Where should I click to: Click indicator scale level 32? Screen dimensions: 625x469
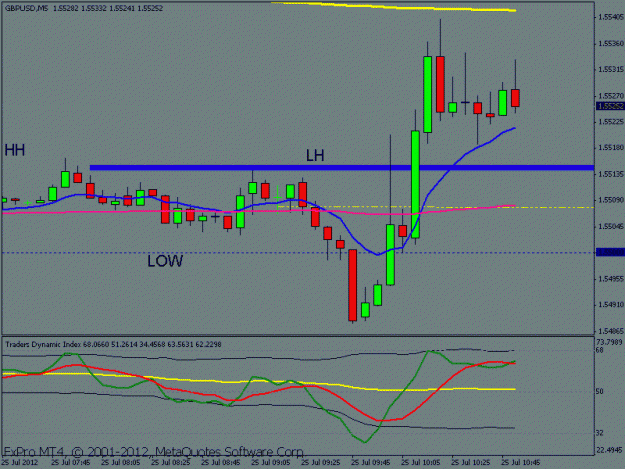click(x=599, y=433)
